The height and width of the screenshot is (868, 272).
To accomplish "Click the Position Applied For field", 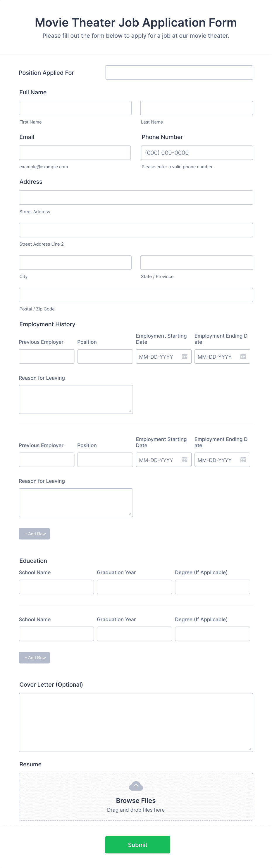I will pyautogui.click(x=179, y=72).
